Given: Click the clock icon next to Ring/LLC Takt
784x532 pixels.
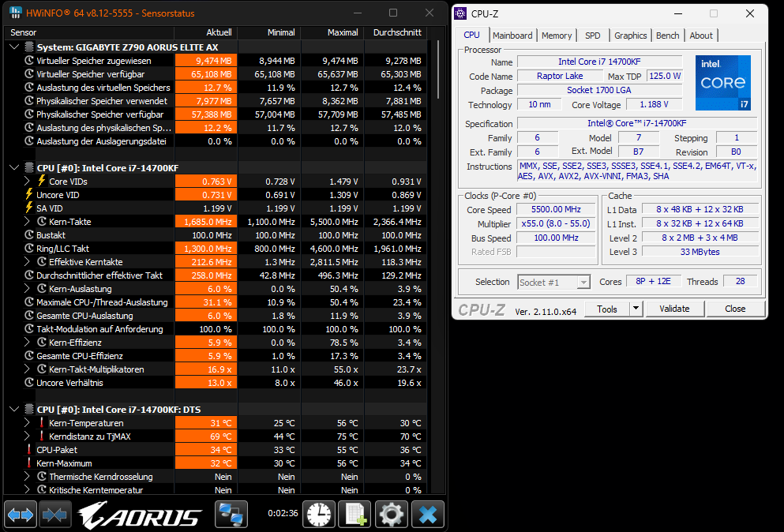Looking at the screenshot, I should click(x=29, y=248).
